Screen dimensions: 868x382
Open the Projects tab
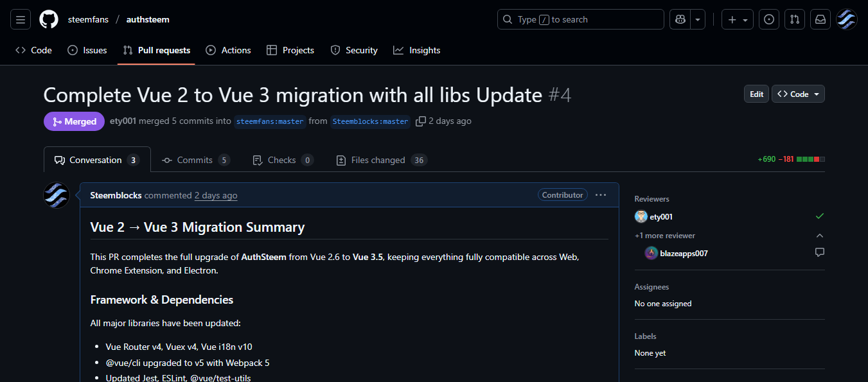[x=290, y=50]
